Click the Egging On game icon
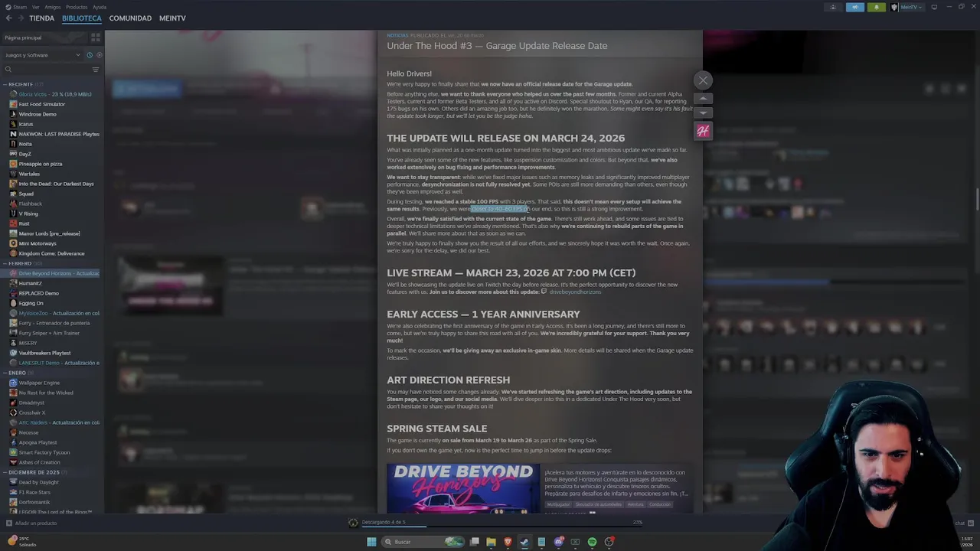 [13, 303]
